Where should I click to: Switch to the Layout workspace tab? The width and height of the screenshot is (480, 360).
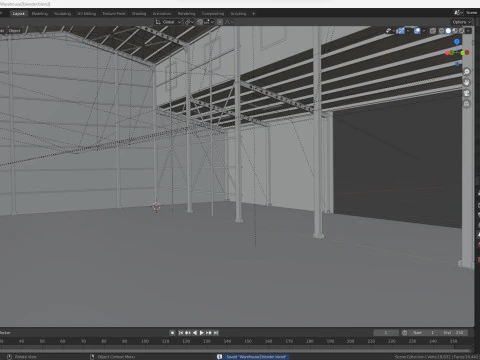coord(19,14)
